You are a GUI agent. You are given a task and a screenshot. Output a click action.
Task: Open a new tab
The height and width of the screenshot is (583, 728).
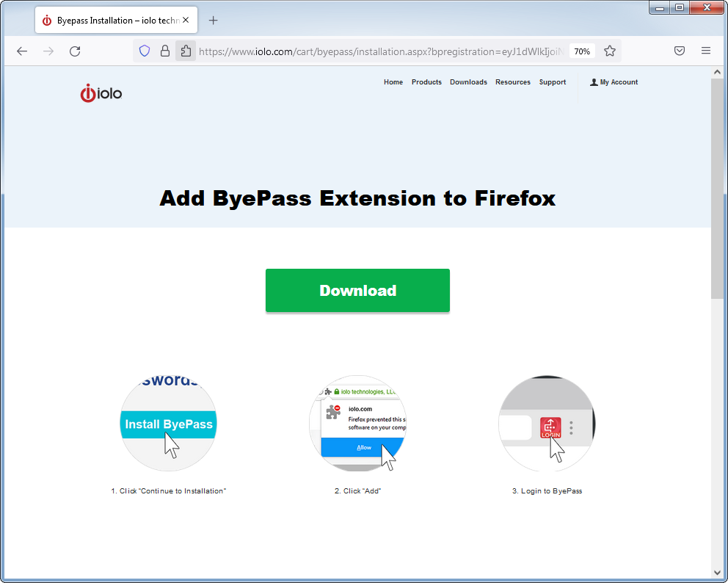pos(213,21)
